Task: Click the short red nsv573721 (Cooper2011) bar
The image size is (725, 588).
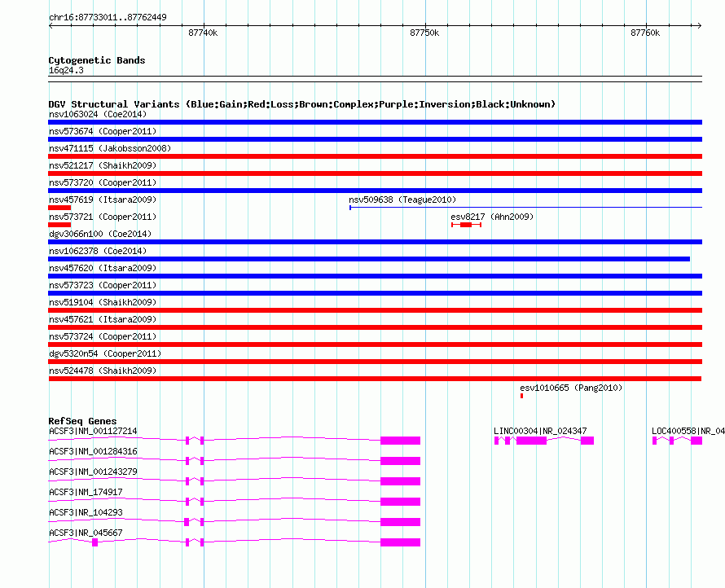Action: (59, 225)
